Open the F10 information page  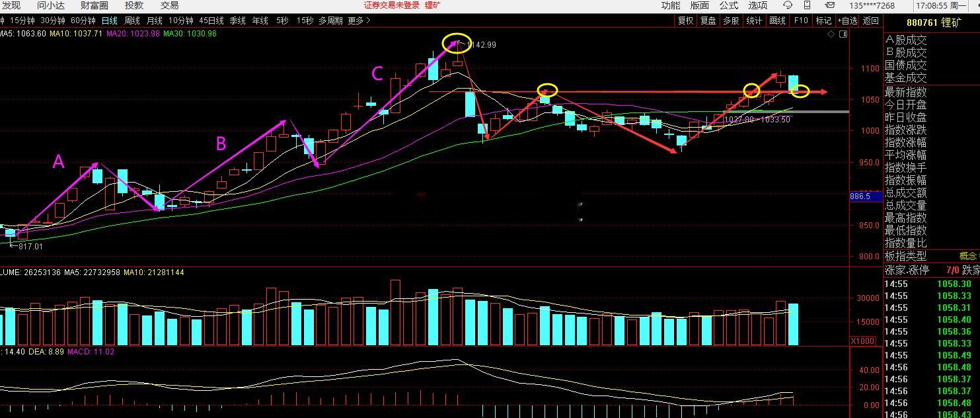coord(801,21)
